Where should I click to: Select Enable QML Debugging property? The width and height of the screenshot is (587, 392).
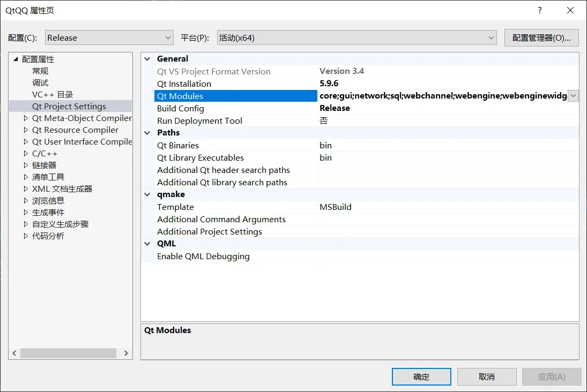[x=203, y=257]
